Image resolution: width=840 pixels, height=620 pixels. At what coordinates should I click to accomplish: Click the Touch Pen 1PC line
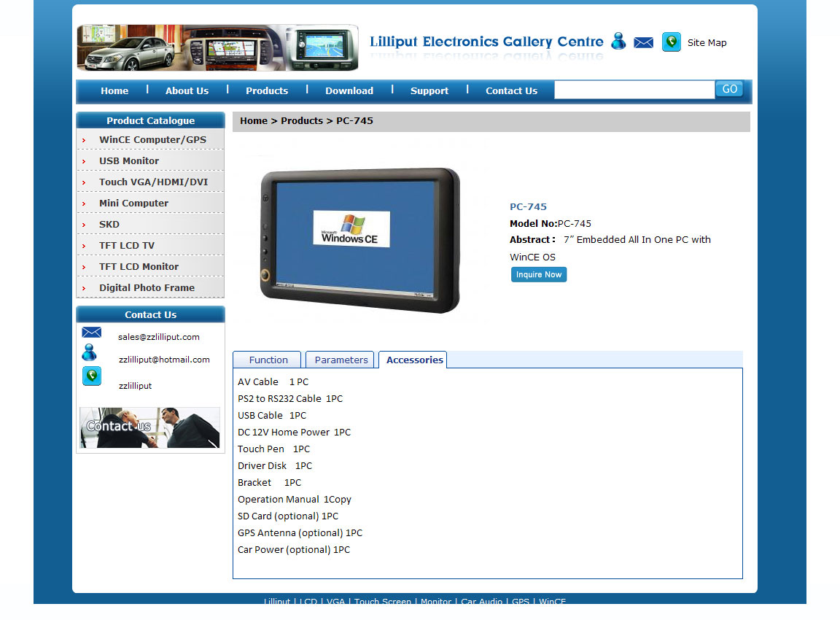pos(273,449)
